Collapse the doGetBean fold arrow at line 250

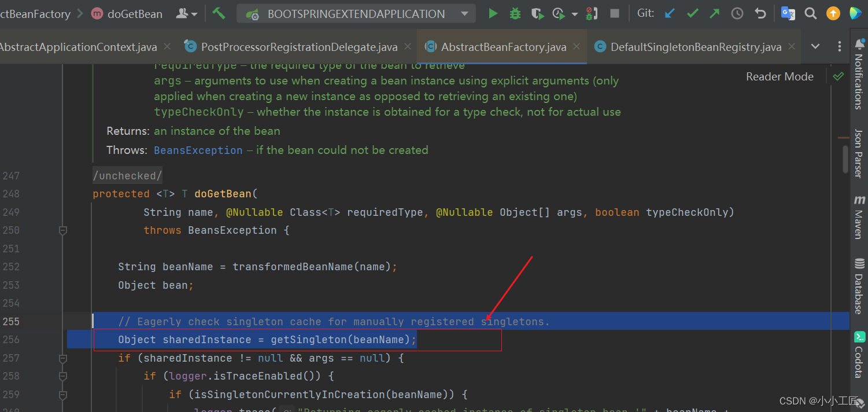point(62,230)
